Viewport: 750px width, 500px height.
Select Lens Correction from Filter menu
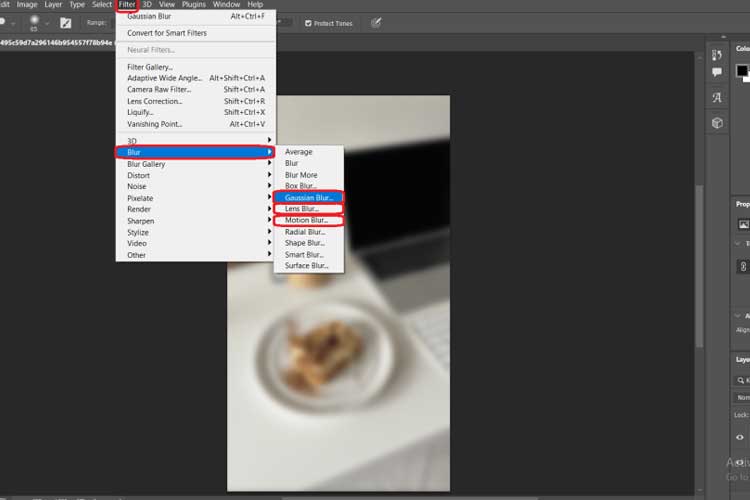196,101
